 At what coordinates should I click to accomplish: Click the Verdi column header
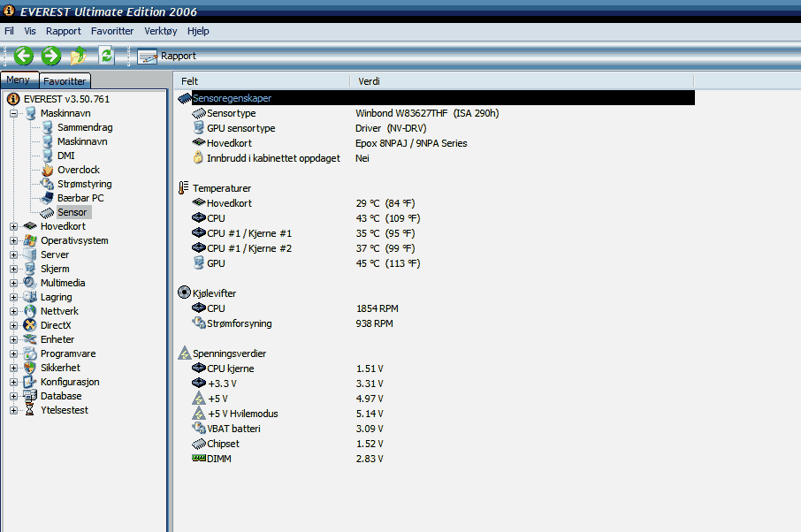(x=522, y=81)
